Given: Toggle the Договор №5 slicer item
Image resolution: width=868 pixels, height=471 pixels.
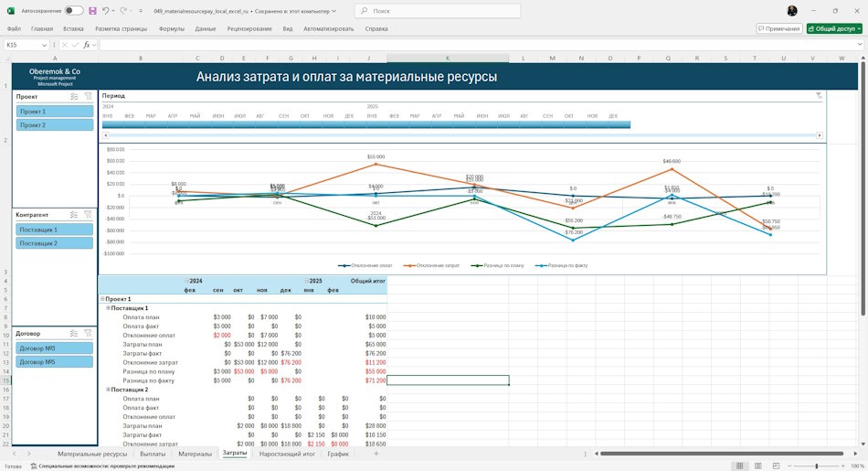Looking at the screenshot, I should point(54,362).
